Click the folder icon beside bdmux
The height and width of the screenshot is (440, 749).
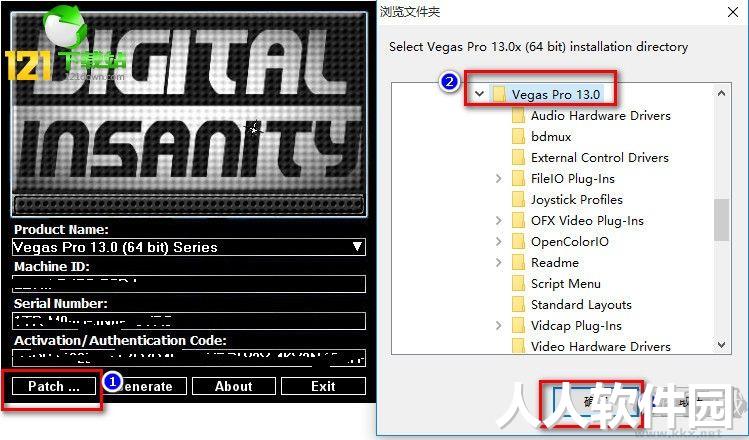(x=518, y=137)
